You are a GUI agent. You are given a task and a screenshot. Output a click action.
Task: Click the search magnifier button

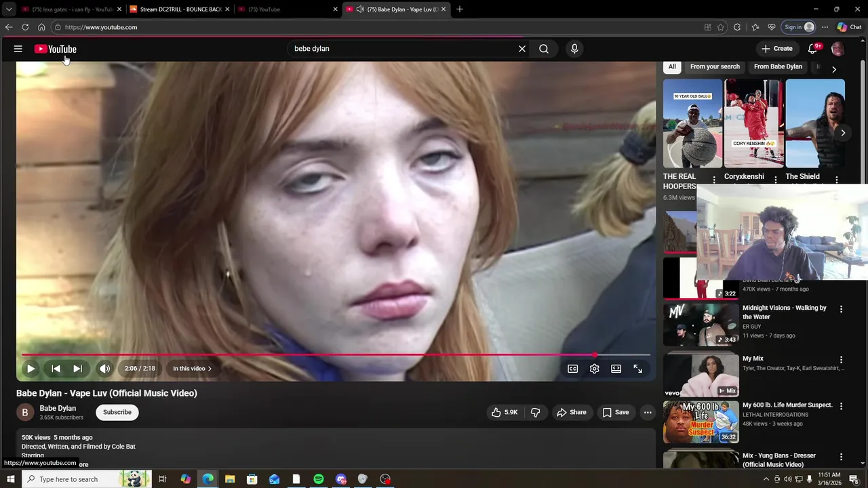[544, 49]
